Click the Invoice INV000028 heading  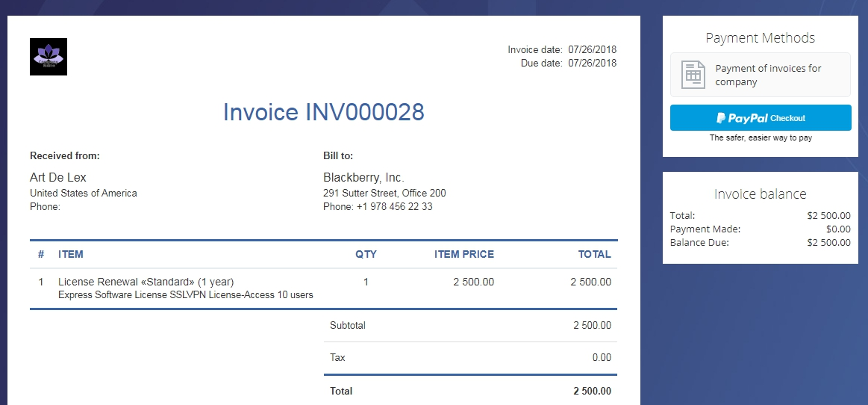click(x=324, y=112)
